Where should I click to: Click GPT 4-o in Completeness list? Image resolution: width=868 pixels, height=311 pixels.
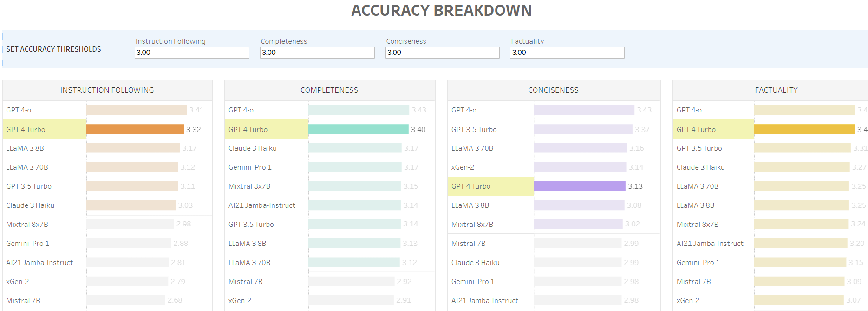coord(241,110)
